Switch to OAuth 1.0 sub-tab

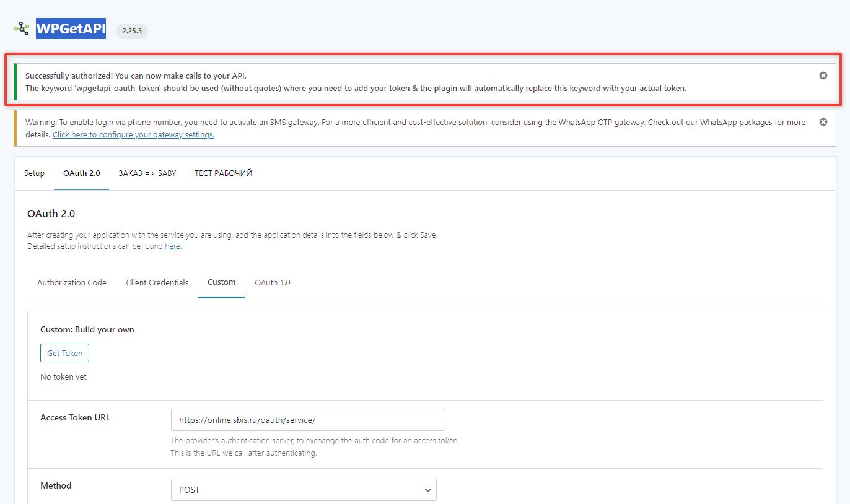[273, 283]
